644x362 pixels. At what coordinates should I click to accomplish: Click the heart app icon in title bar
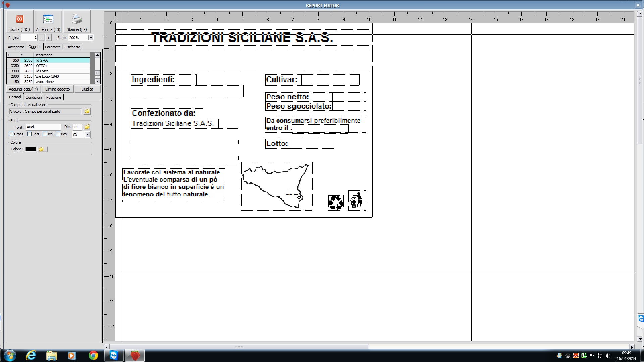tap(7, 5)
